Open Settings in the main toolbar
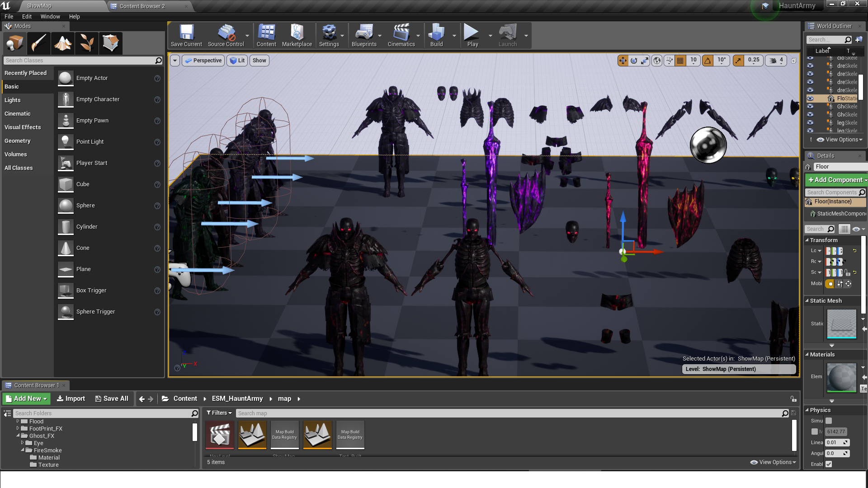The height and width of the screenshot is (488, 868). [329, 36]
